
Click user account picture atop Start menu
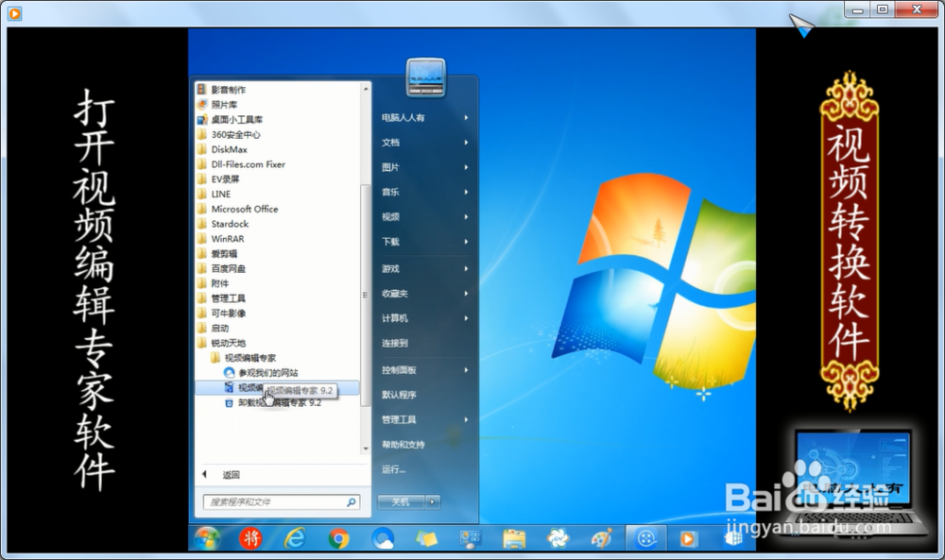pos(426,77)
